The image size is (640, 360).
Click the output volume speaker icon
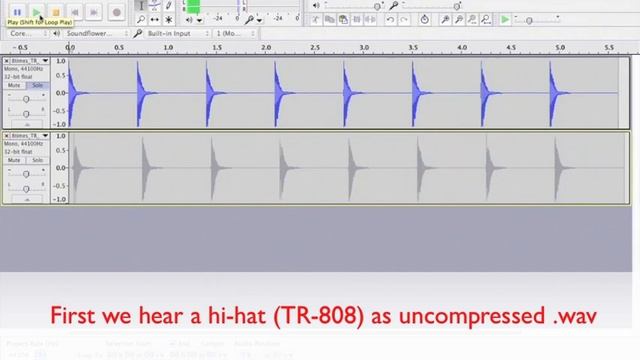click(316, 6)
